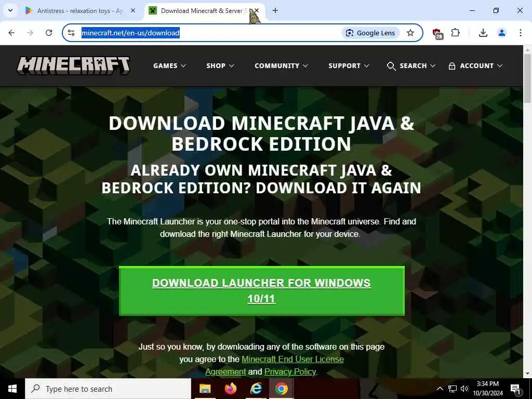
Task: Click Download Launcher for Windows 10/11 button
Action: pos(262,291)
